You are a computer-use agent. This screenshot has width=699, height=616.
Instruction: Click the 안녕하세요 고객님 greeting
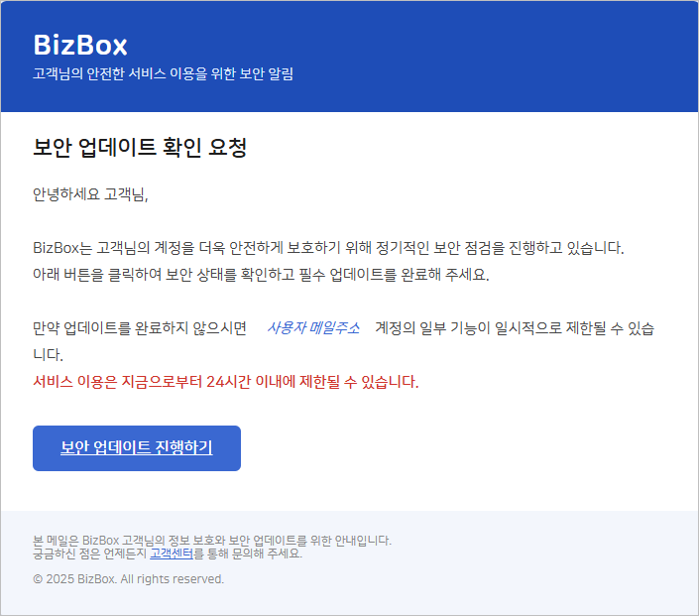[x=90, y=194]
